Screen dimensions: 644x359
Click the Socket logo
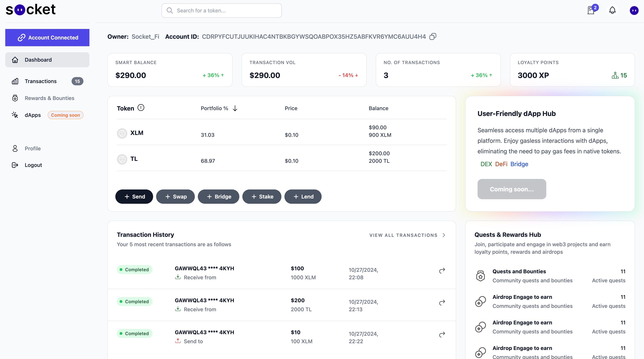click(x=30, y=10)
